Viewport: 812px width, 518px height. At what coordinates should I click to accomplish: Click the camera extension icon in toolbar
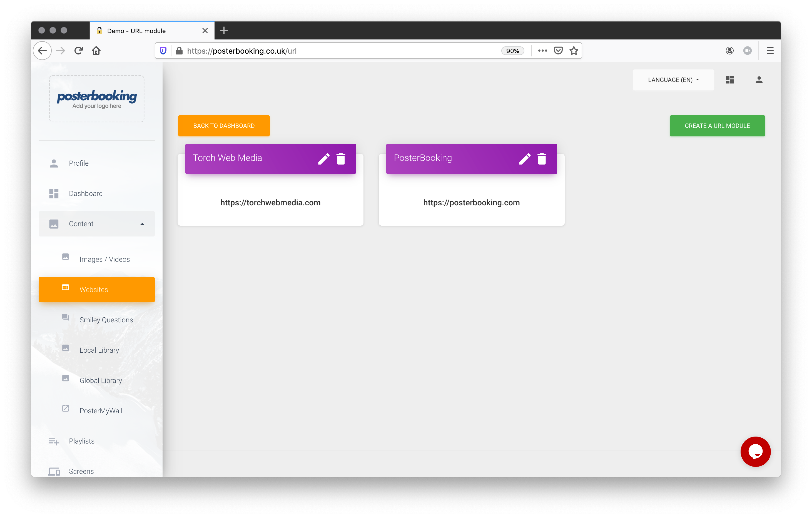[748, 51]
